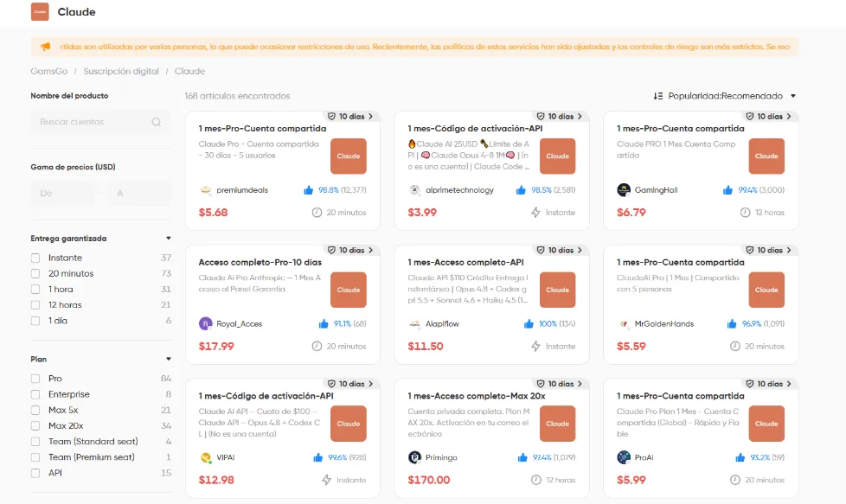Check the 20 minutos delivery filter
This screenshot has height=504, width=846.
pos(35,273)
